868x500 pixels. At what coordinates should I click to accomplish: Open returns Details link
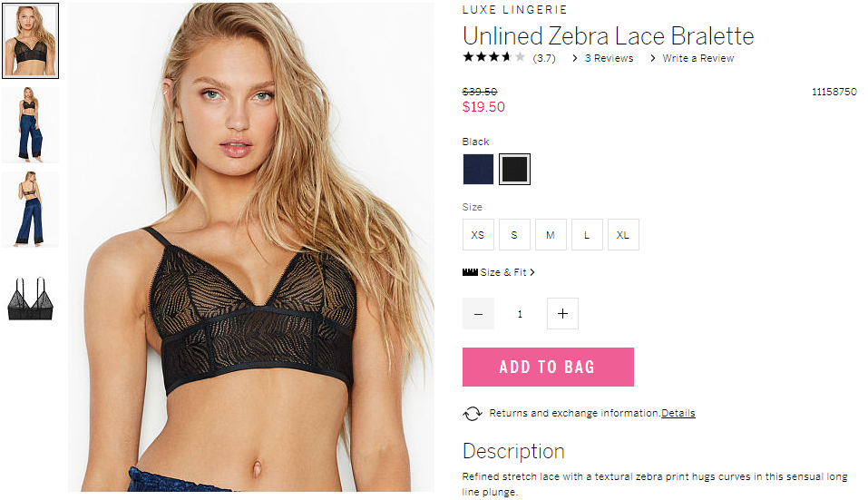pos(678,413)
